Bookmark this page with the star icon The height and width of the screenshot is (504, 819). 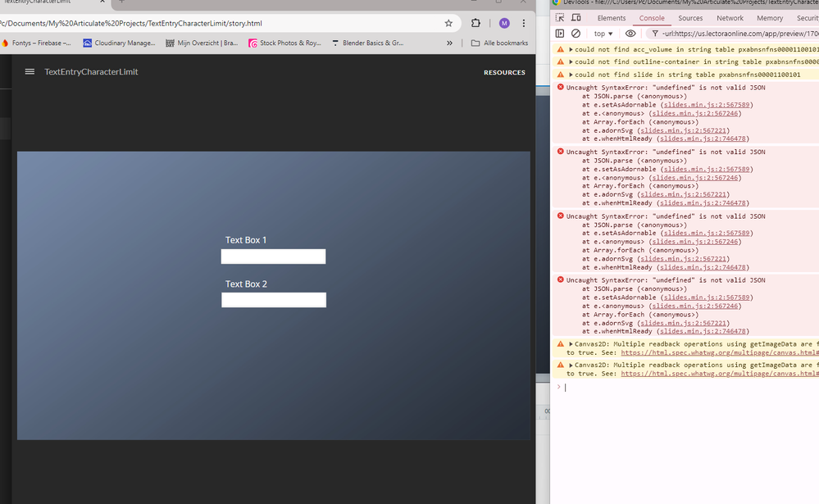pos(448,24)
